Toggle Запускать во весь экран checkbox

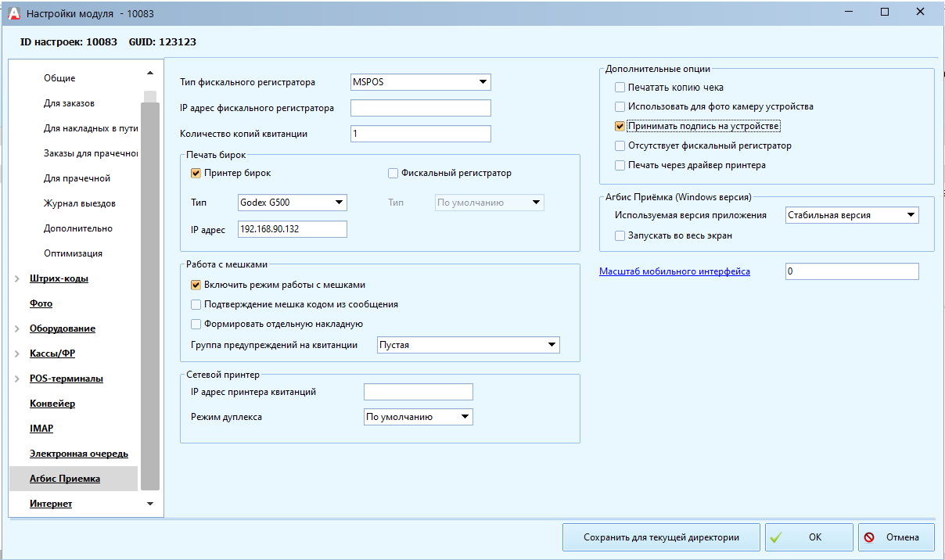(x=620, y=235)
